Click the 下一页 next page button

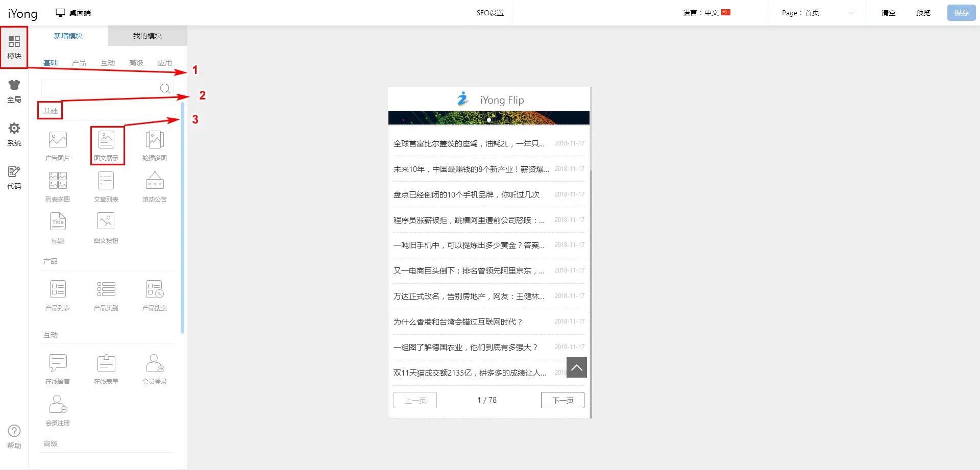562,400
